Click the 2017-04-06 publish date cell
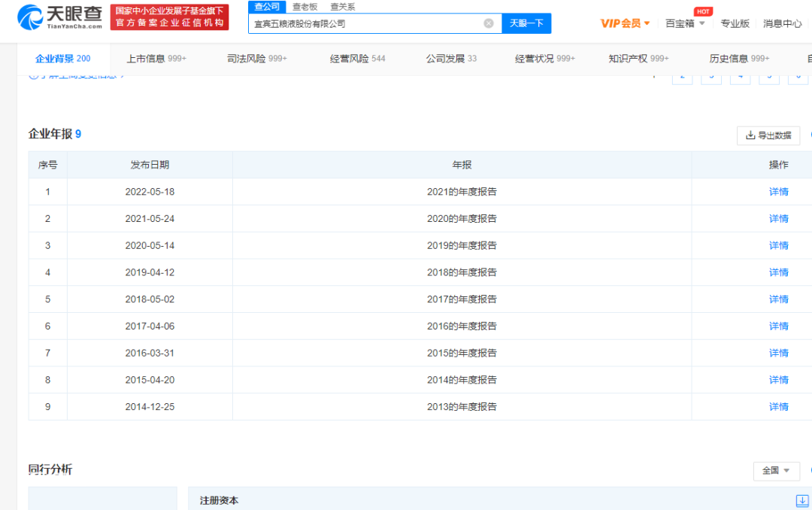This screenshot has height=510, width=812. (x=150, y=326)
